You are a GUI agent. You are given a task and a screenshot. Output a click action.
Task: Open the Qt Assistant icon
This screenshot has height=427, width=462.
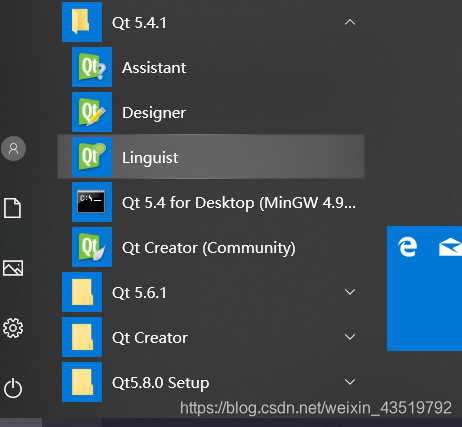coord(92,67)
